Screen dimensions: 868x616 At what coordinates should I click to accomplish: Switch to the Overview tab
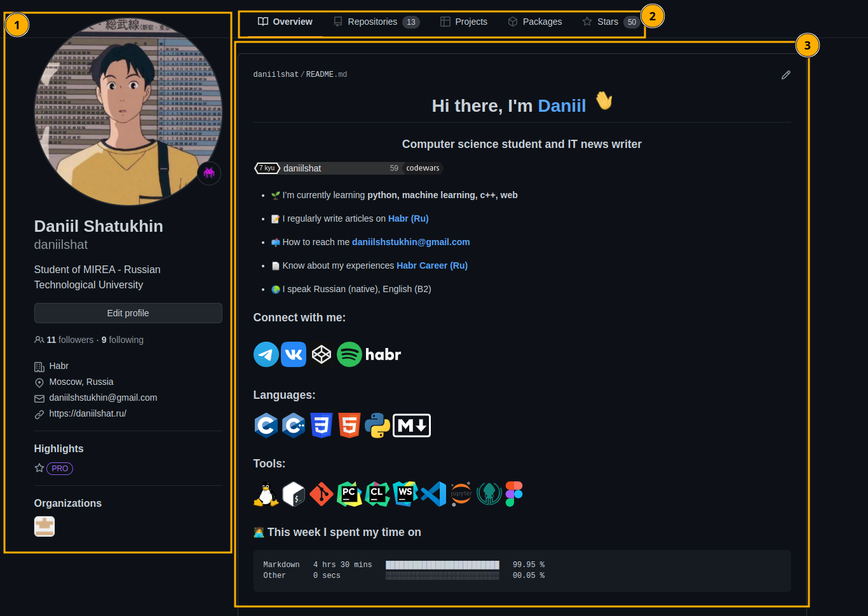tap(285, 22)
